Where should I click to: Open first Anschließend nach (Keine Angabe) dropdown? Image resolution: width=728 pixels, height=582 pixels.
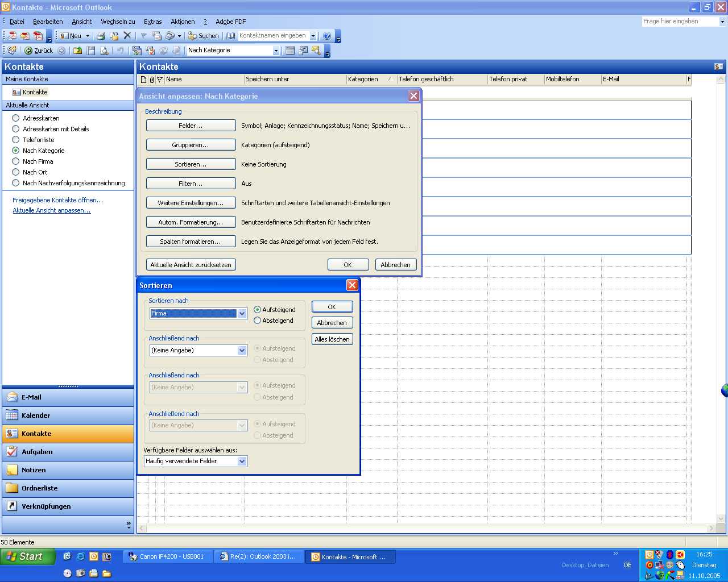click(x=242, y=351)
